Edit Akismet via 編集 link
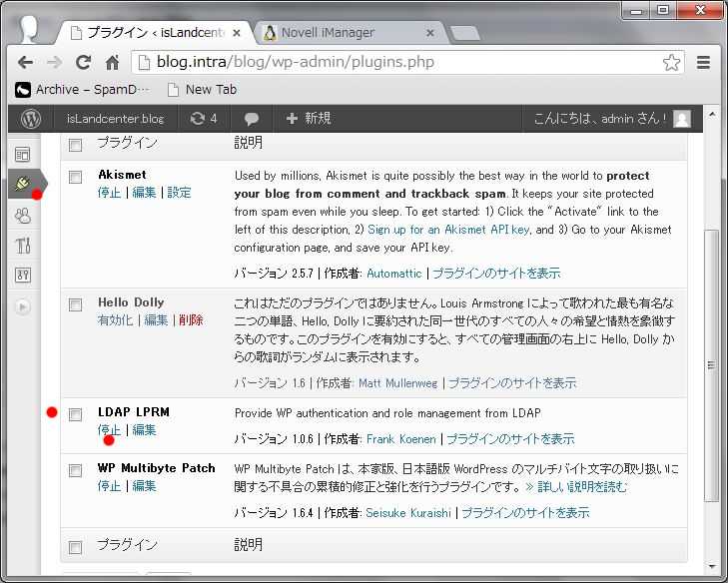Screen dimensions: 728x583 (144, 192)
